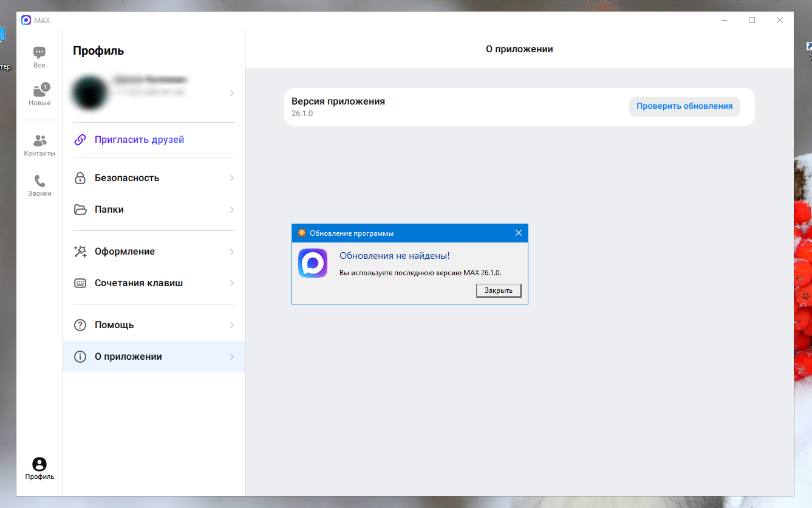Click the lock icon for Безопасность
812x508 pixels.
[x=80, y=178]
